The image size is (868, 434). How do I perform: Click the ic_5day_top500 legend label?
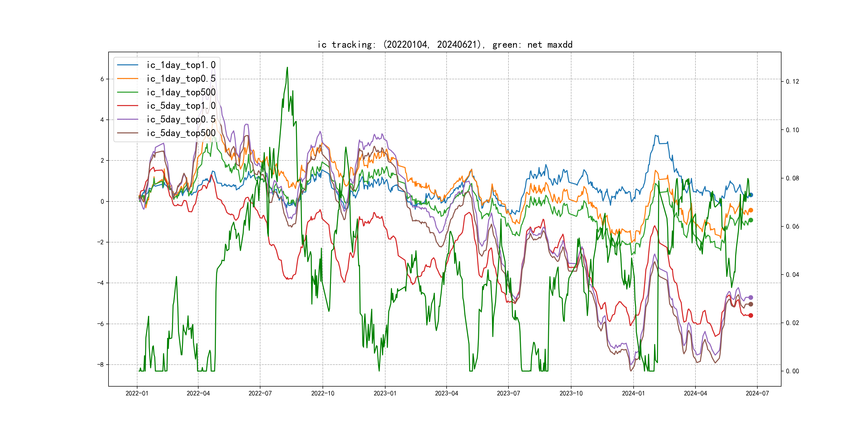[181, 133]
